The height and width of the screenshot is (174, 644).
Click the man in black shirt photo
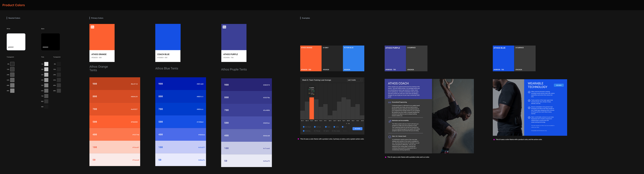[x=509, y=108]
